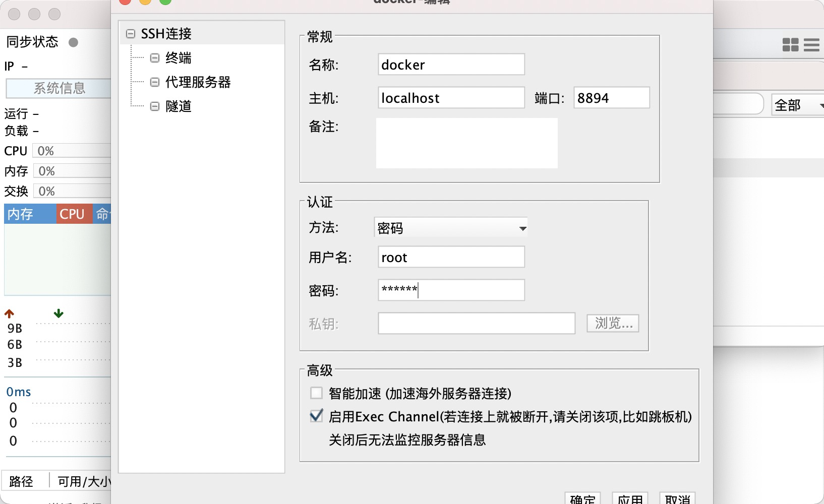This screenshot has width=824, height=504.
Task: Click the red upload traffic arrow
Action: click(8, 313)
